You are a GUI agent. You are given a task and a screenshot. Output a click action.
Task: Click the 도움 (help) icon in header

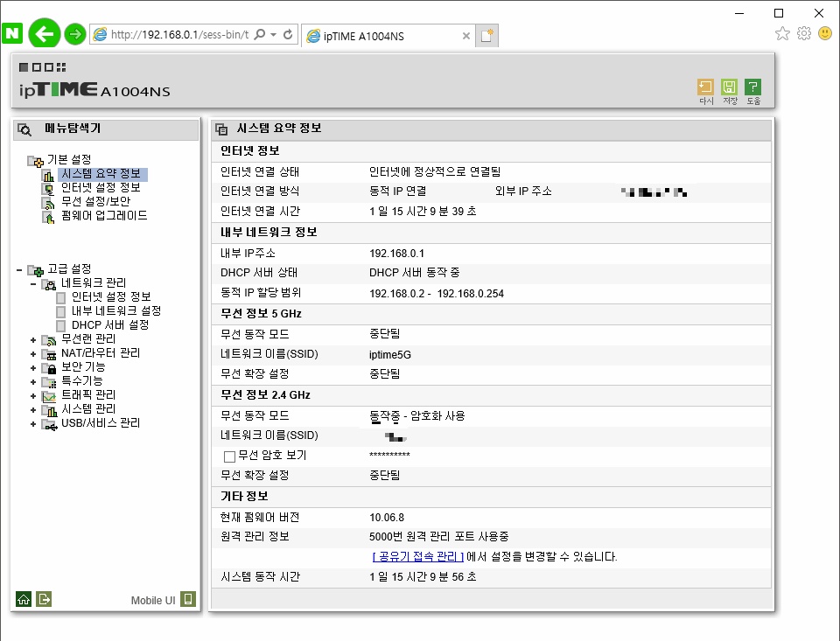click(x=752, y=92)
